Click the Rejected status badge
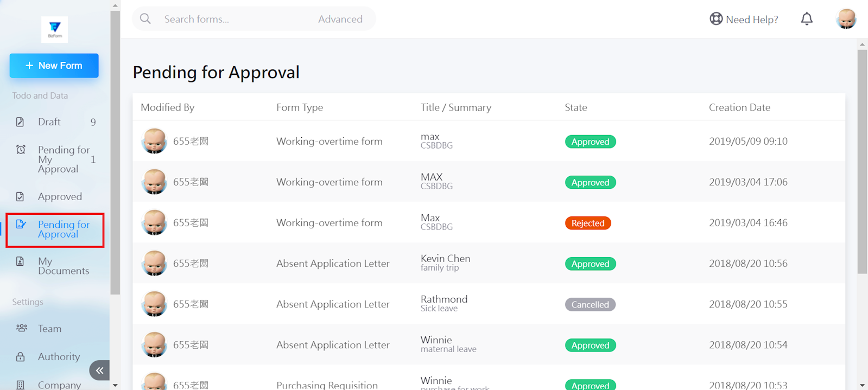Viewport: 868px width, 390px height. pos(587,223)
